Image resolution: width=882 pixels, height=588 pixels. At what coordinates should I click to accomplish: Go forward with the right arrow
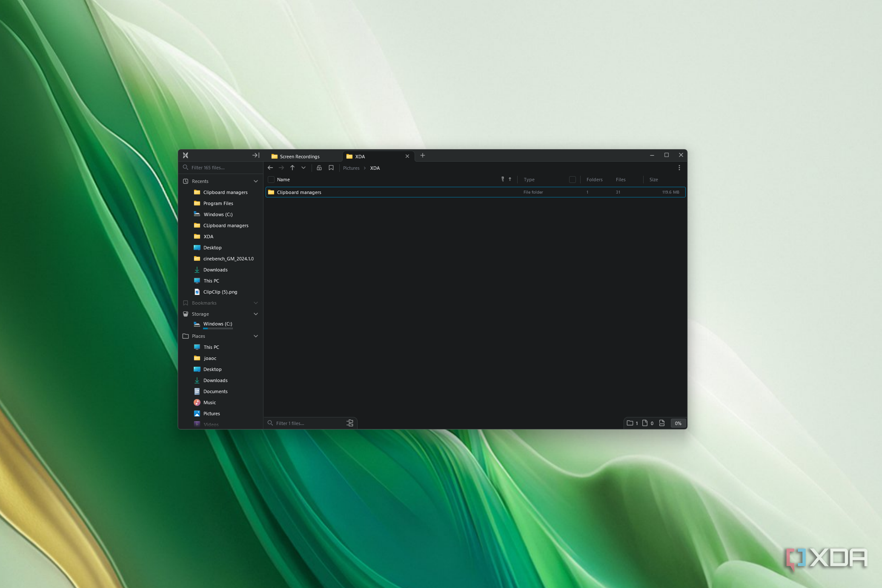281,168
